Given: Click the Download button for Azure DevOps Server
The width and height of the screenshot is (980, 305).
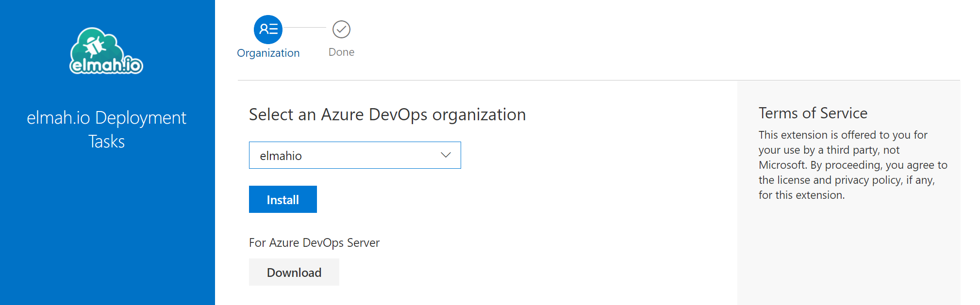Looking at the screenshot, I should click(x=294, y=272).
